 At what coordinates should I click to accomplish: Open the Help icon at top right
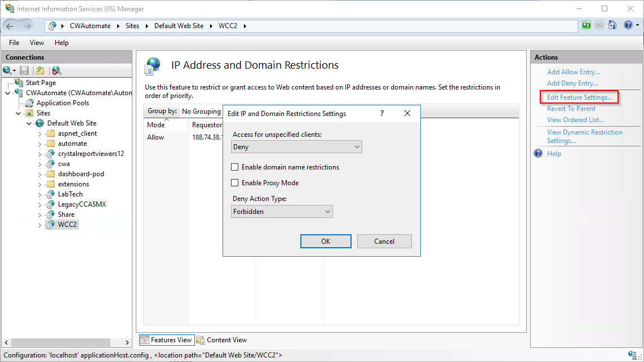pos(628,25)
